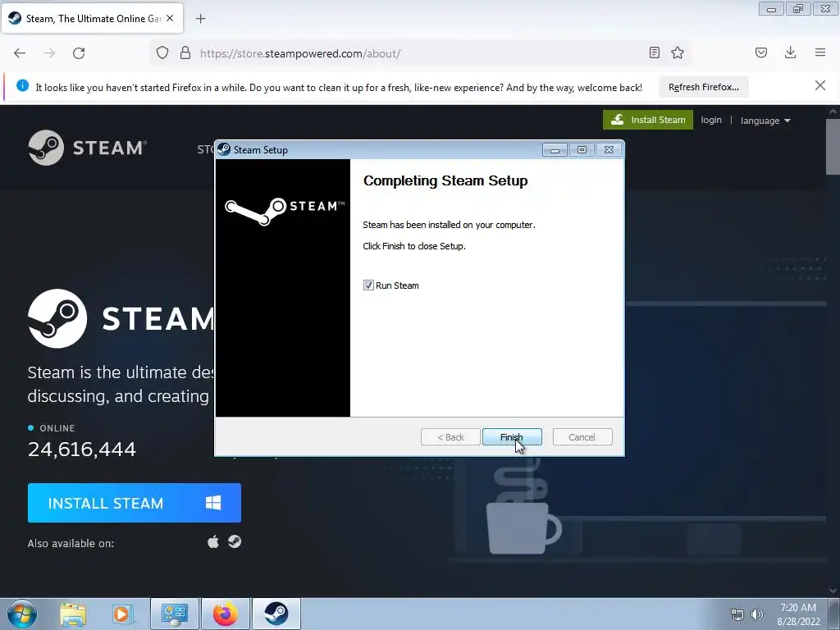Open Windows Explorer from taskbar

73,614
